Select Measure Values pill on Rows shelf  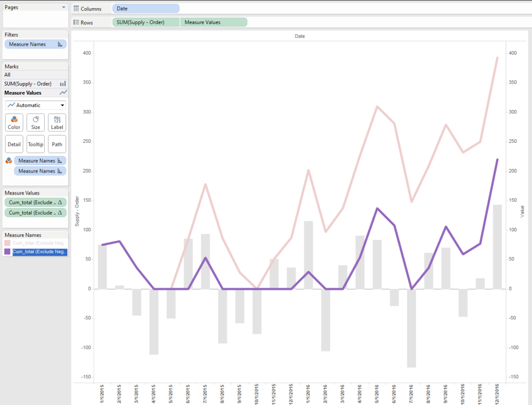(214, 22)
